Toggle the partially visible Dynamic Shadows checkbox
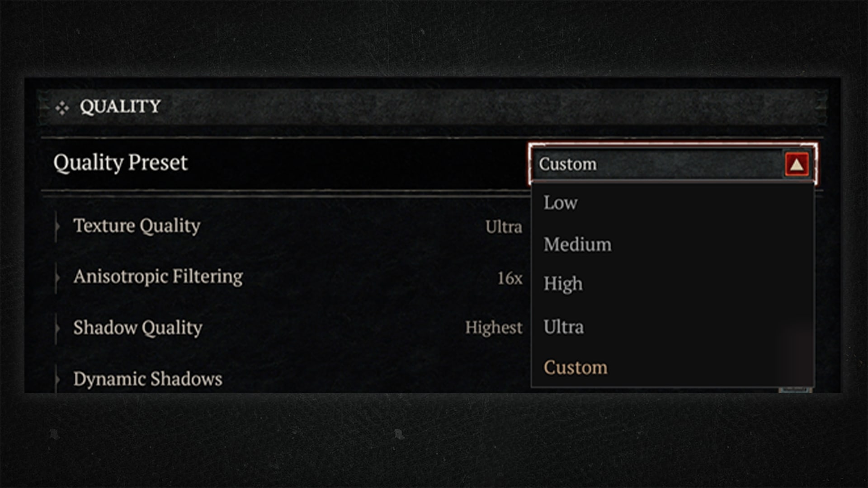The image size is (868, 488). pyautogui.click(x=795, y=389)
